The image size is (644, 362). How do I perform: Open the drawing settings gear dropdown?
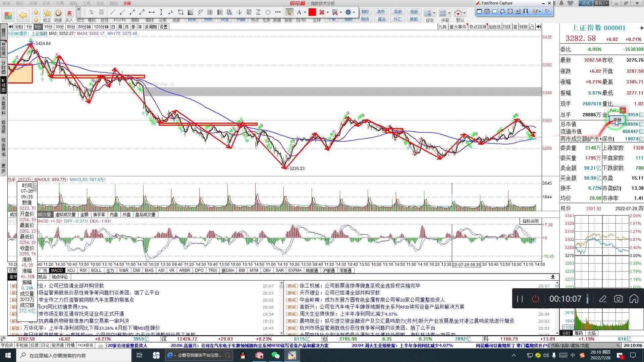pyautogui.click(x=354, y=12)
